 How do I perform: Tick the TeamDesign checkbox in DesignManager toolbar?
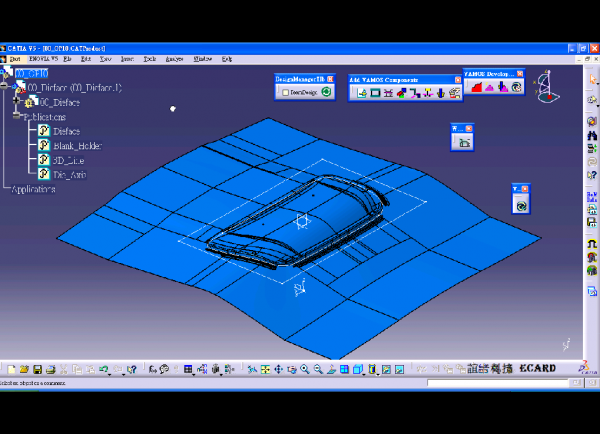(284, 92)
